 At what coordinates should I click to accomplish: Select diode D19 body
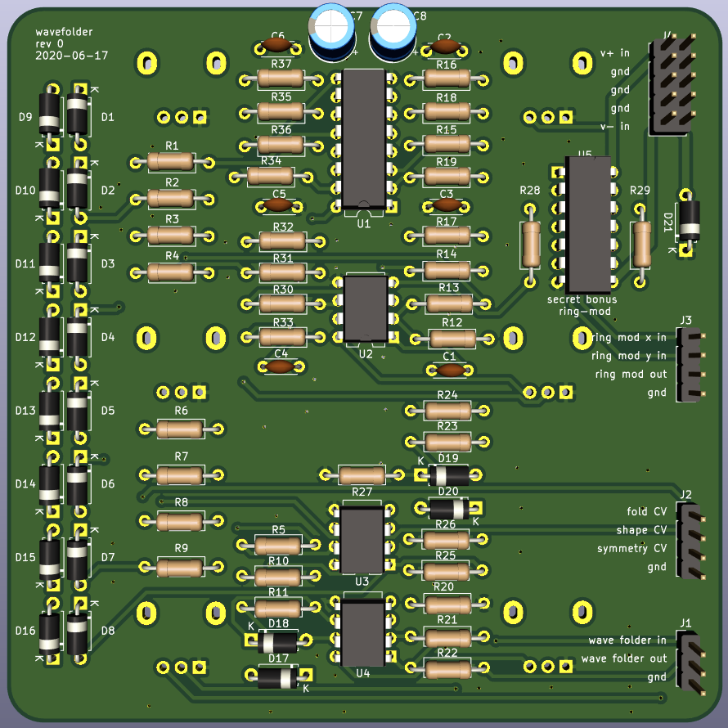click(448, 475)
